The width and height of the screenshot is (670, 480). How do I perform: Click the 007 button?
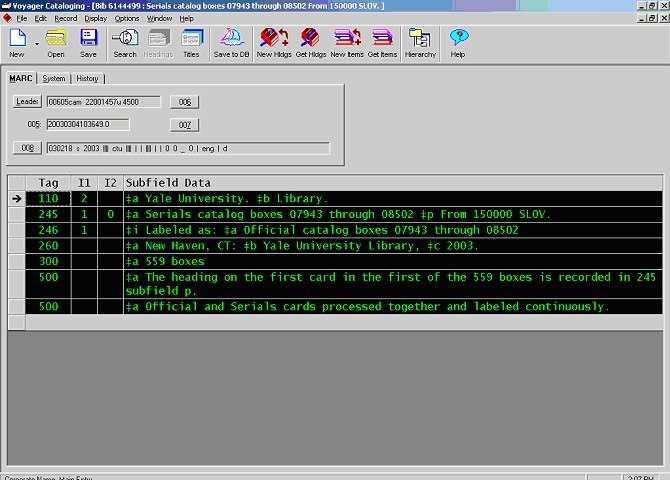(185, 125)
